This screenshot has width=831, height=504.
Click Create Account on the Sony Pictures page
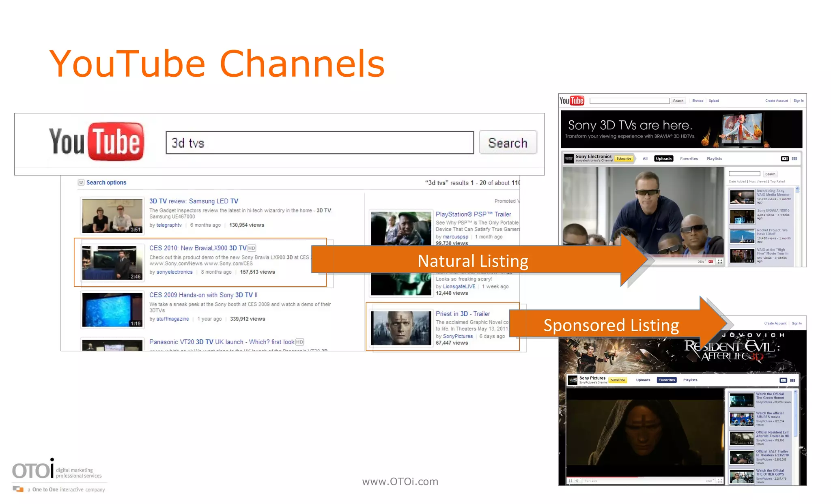[775, 323]
